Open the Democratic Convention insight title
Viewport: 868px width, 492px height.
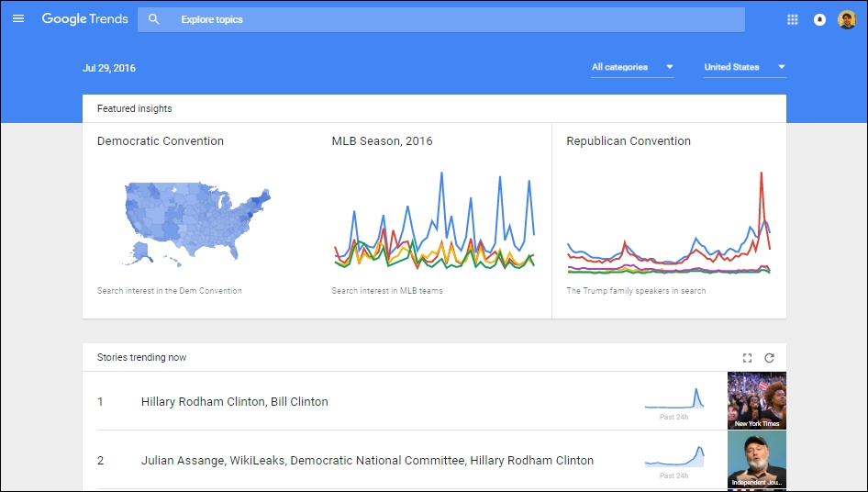pyautogui.click(x=161, y=140)
